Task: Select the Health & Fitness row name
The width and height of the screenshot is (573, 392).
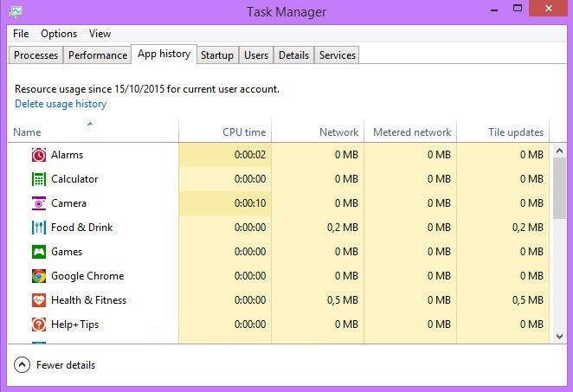Action: [x=89, y=300]
